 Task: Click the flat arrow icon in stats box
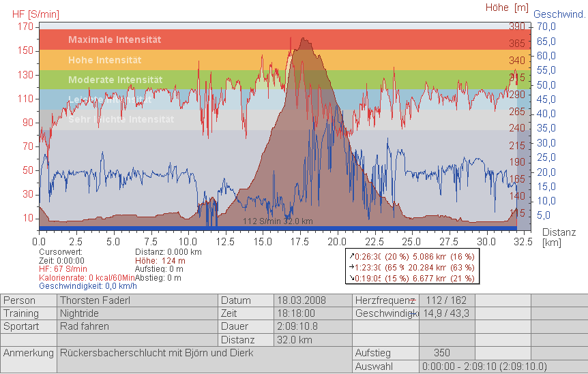351,267
